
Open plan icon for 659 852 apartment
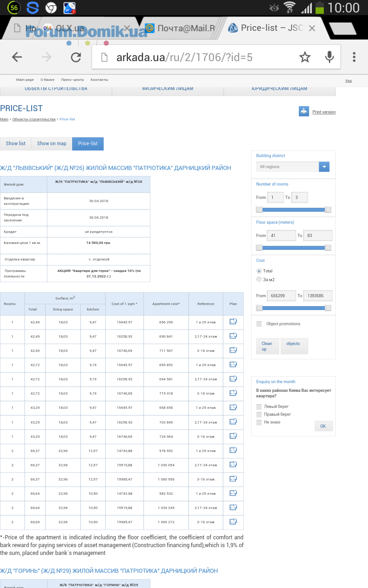[x=233, y=364]
